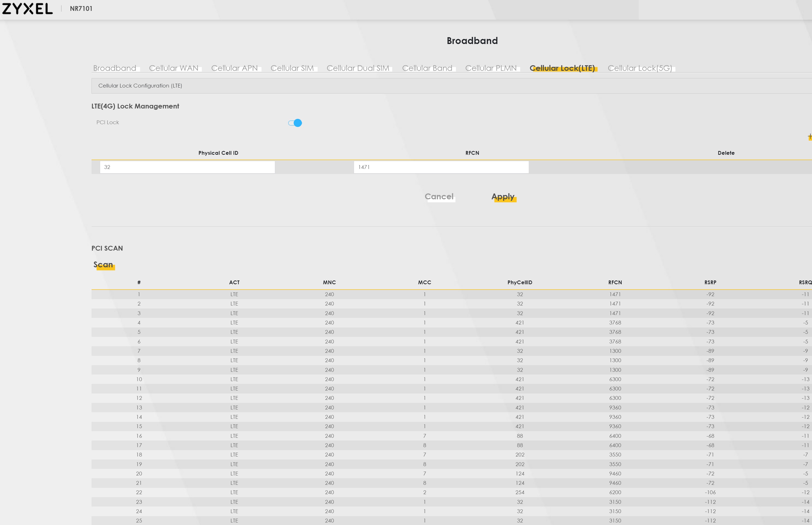This screenshot has width=812, height=525.
Task: Select the Cellular Lock(LTE) tab
Action: pyautogui.click(x=562, y=68)
